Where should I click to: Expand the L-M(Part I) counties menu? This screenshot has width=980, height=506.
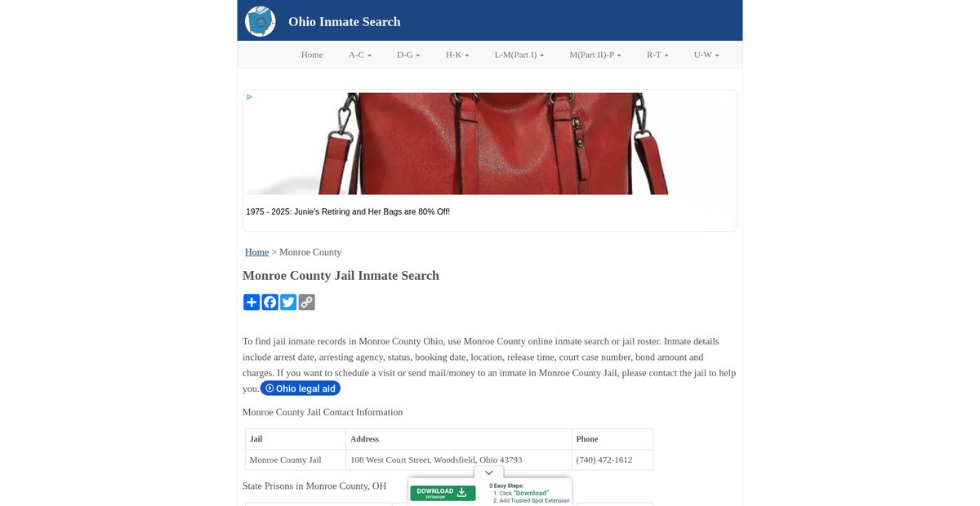(519, 55)
